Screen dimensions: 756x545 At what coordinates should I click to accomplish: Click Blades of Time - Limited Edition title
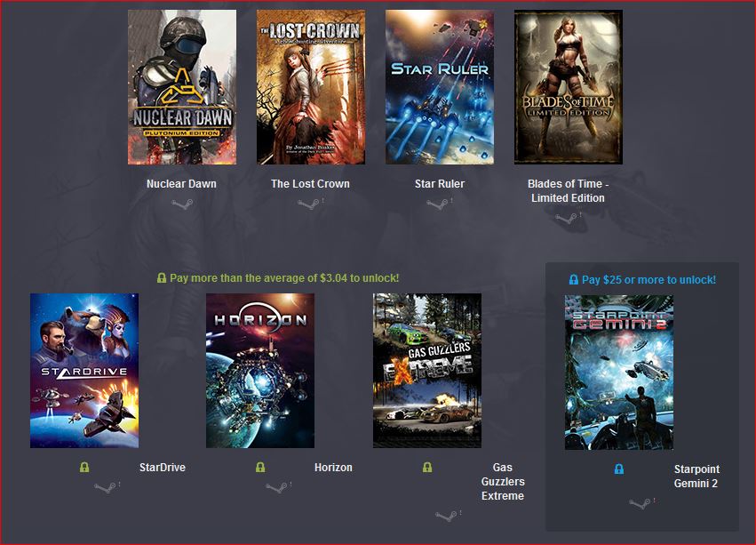coord(568,190)
